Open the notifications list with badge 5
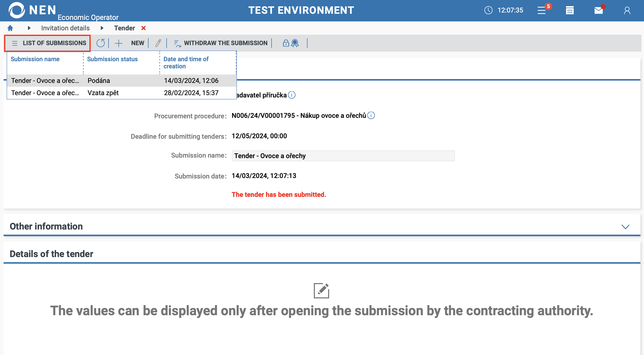The image size is (644, 355). click(542, 10)
